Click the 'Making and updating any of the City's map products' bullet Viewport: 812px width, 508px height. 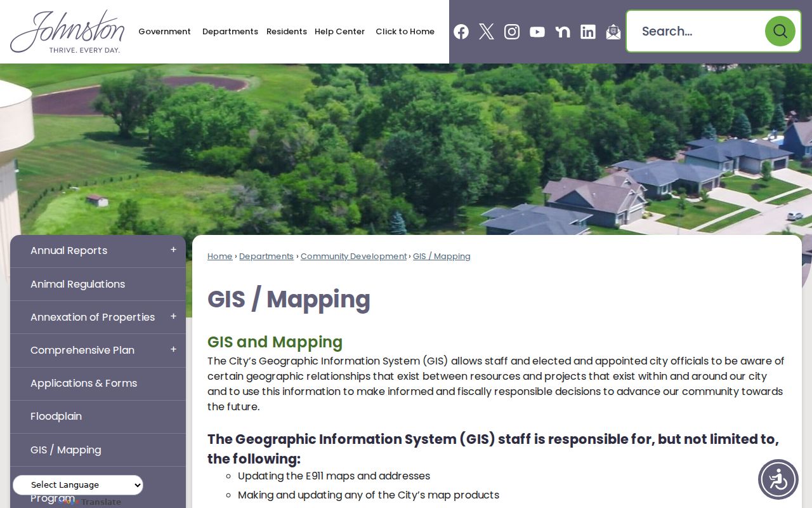[x=369, y=495]
